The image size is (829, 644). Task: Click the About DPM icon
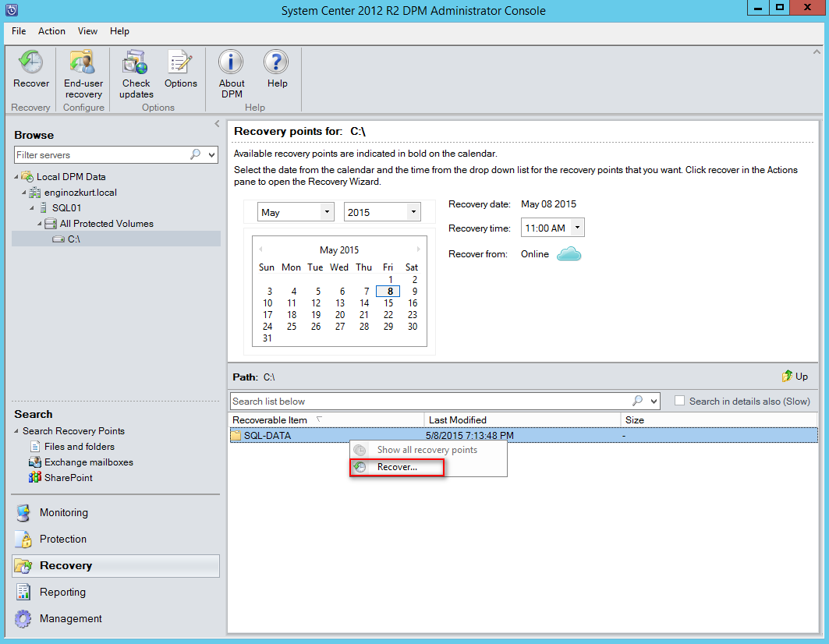tap(231, 62)
